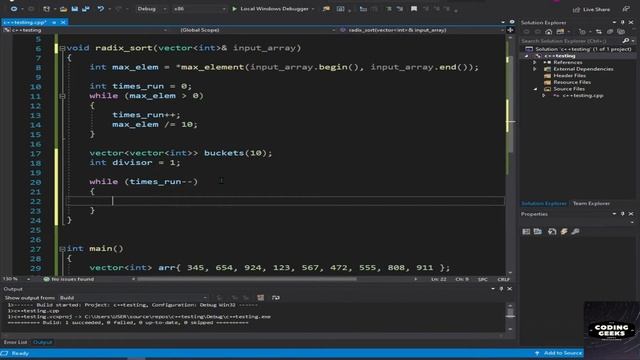Click No issues found status indicator
Viewport: 640px width, 360px height.
pos(69,279)
